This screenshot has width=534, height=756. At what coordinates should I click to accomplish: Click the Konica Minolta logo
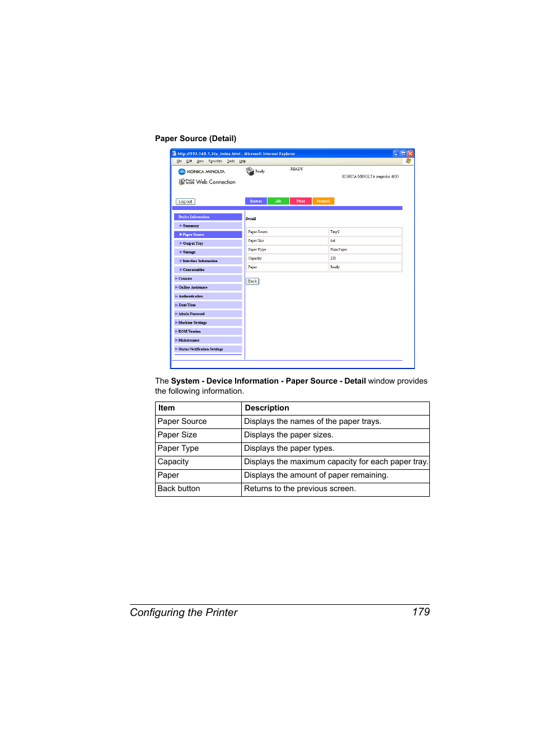(202, 172)
